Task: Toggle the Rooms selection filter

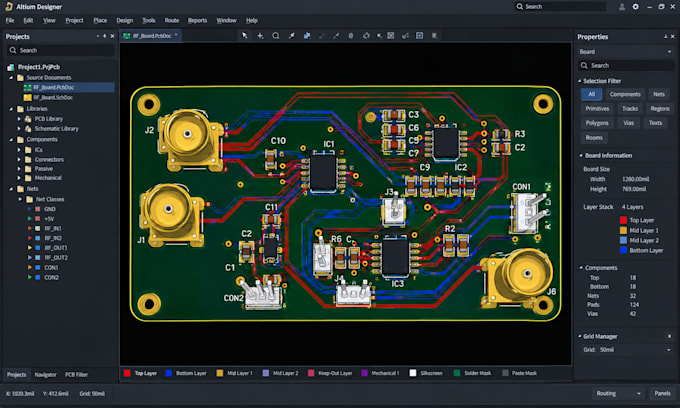Action: pyautogui.click(x=594, y=138)
